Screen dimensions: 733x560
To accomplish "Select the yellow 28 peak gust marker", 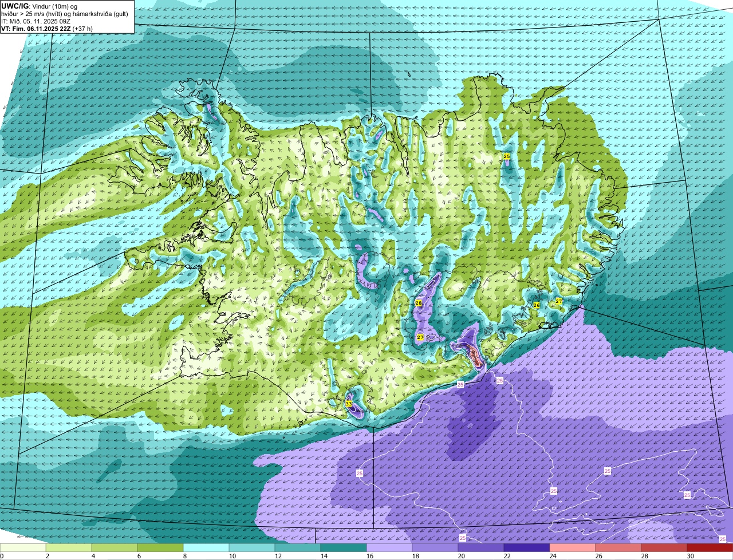I will click(x=418, y=303).
